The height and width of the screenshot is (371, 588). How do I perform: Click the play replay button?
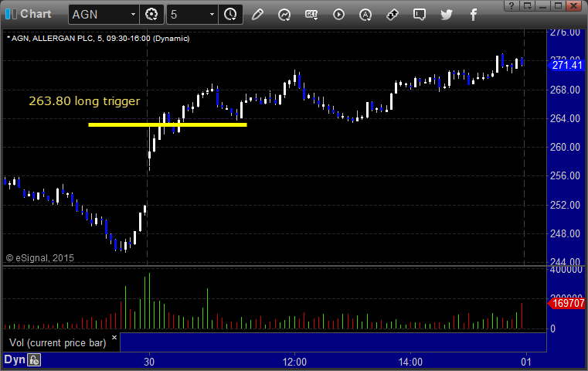click(338, 15)
